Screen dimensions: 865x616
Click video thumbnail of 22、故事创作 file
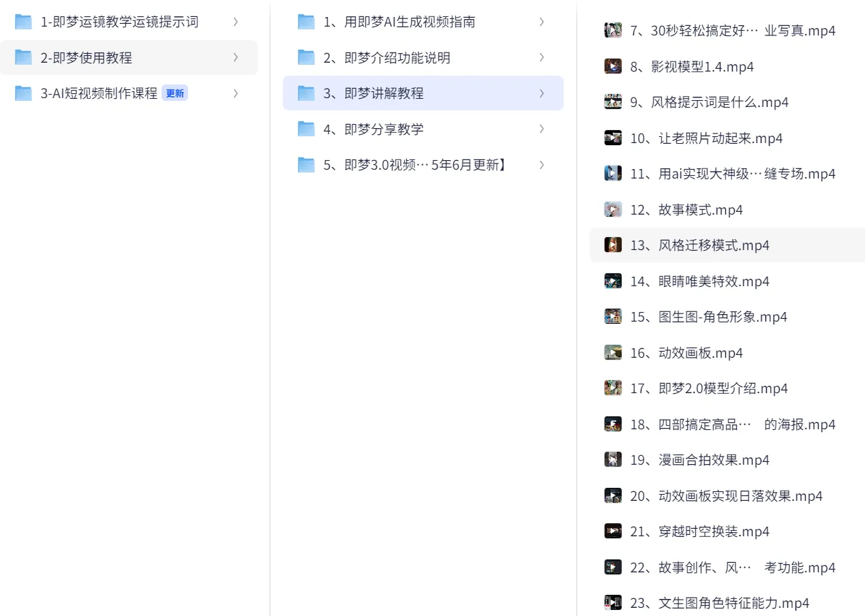pyautogui.click(x=613, y=567)
